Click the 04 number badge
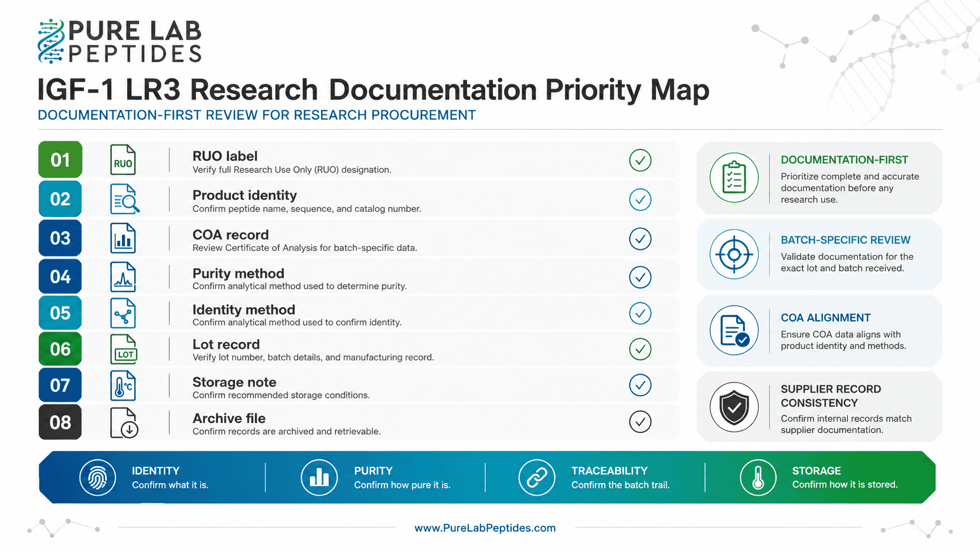 pyautogui.click(x=60, y=276)
